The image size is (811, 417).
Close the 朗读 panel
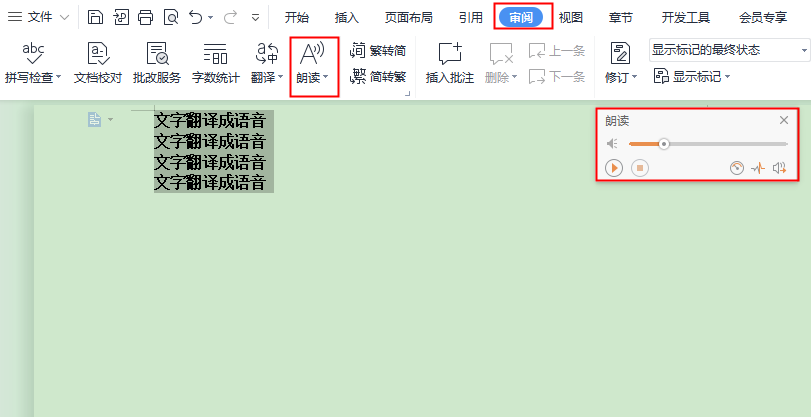[784, 121]
